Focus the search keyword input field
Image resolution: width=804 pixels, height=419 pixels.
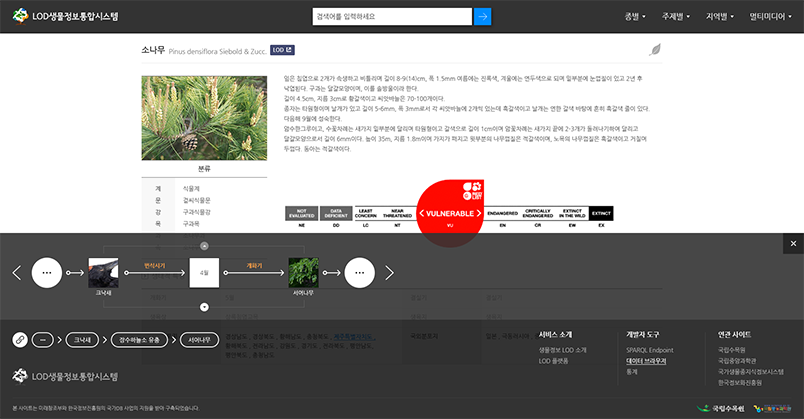pyautogui.click(x=392, y=16)
